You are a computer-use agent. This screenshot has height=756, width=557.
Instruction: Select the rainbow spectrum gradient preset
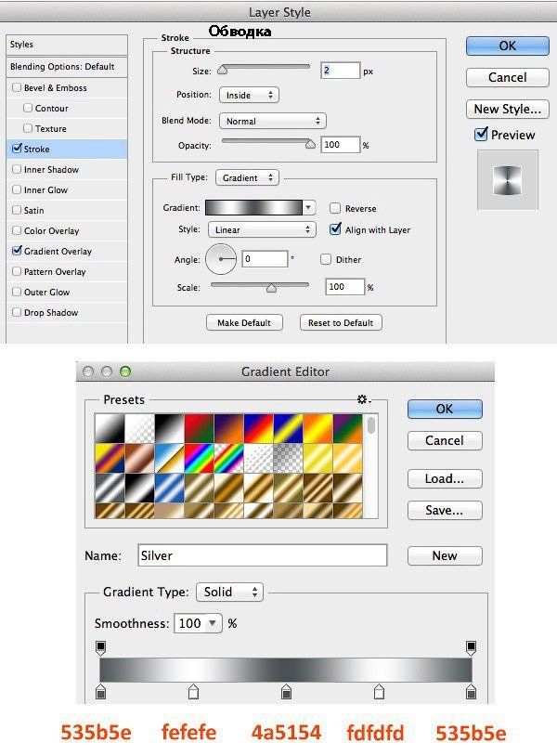click(199, 458)
